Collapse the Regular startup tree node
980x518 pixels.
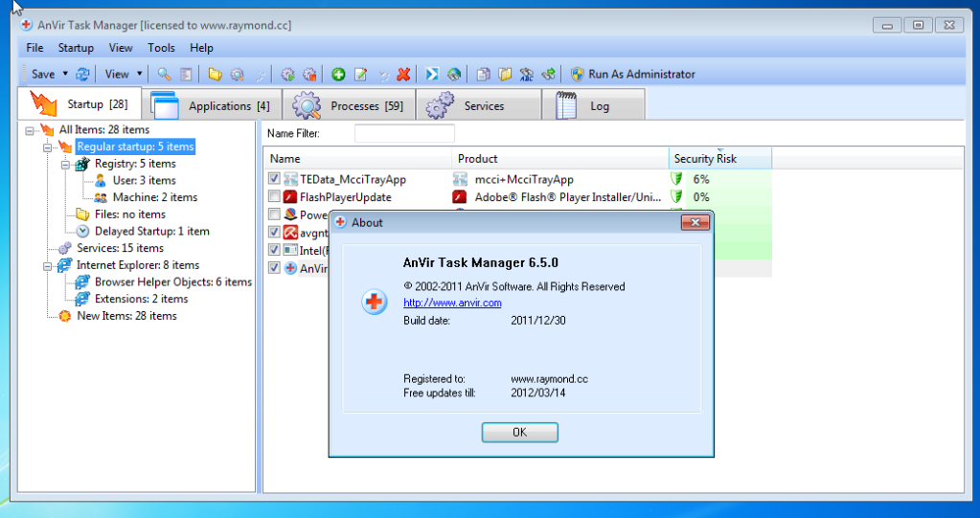point(48,147)
